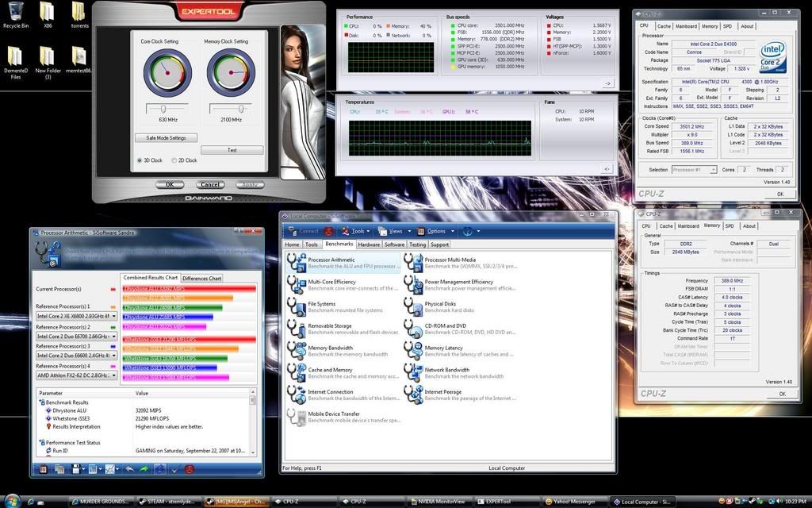Image resolution: width=812 pixels, height=508 pixels.
Task: Open the Cache and Memory benchmark icon
Action: [297, 373]
